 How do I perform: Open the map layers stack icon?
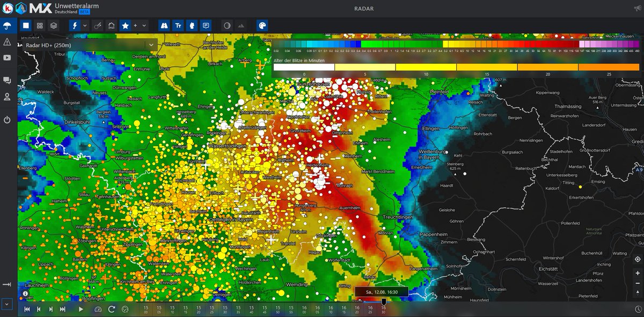pos(54,25)
